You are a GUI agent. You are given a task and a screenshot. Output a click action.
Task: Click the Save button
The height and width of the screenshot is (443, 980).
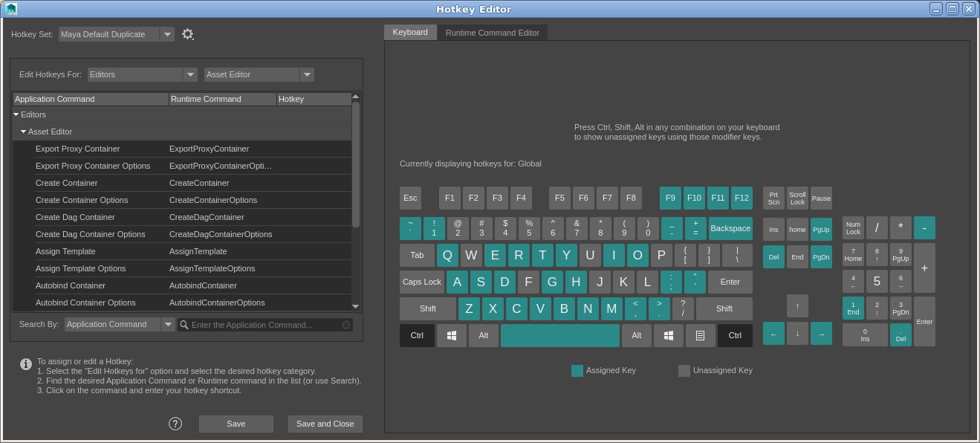tap(236, 424)
